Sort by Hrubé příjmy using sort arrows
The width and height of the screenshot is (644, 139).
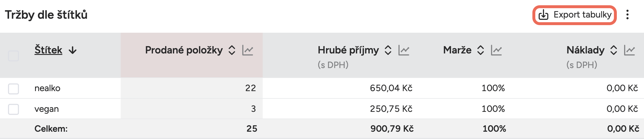(x=388, y=50)
